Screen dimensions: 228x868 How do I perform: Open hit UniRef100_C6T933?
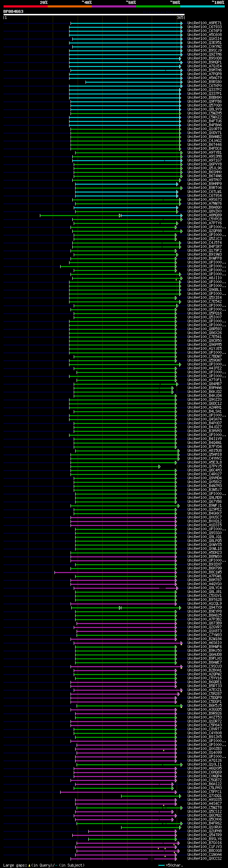coord(204,27)
